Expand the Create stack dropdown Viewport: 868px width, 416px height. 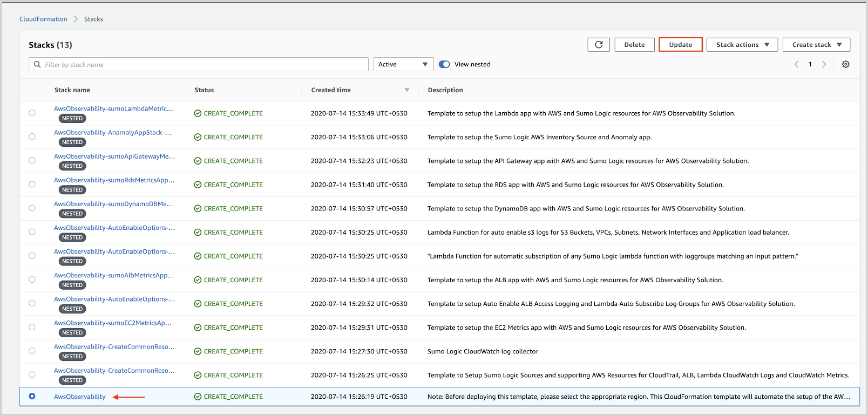click(x=816, y=45)
